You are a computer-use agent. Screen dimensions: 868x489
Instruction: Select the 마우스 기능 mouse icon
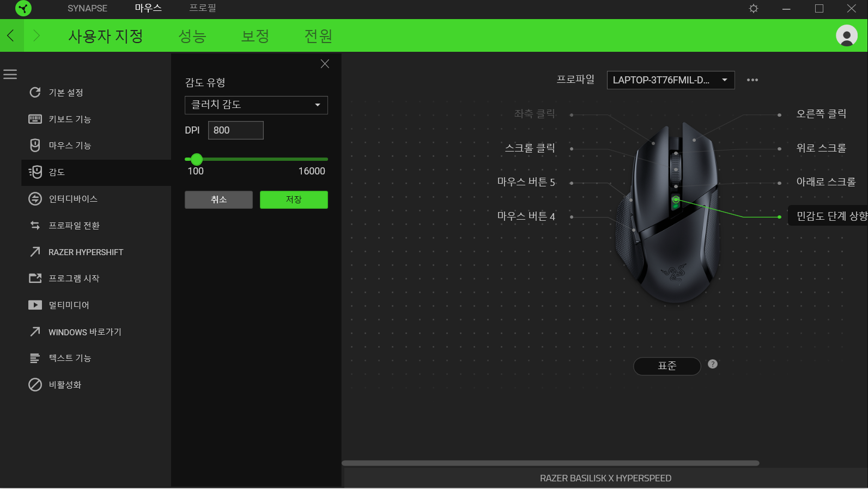click(35, 146)
